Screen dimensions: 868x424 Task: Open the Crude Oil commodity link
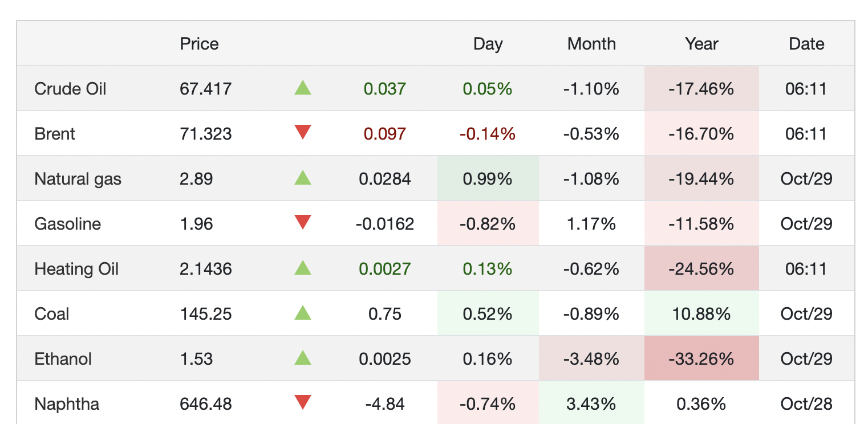pos(71,89)
